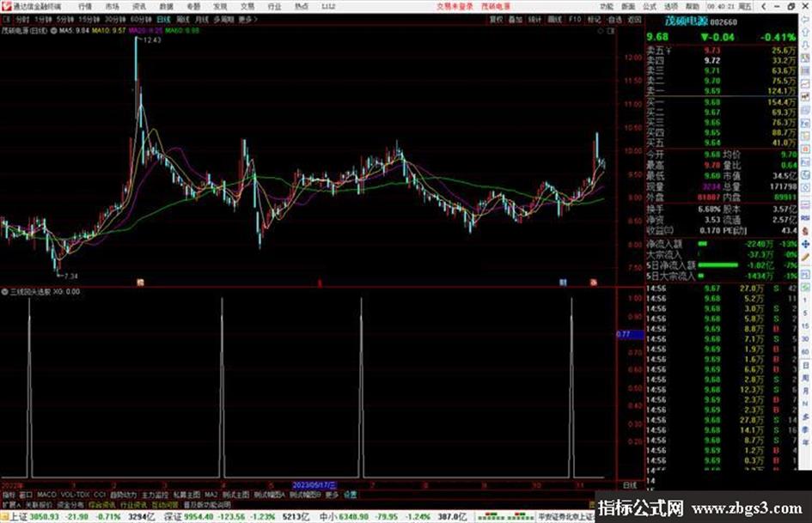Switch to the 60分钟 period tab
The height and width of the screenshot is (523, 812).
point(141,19)
